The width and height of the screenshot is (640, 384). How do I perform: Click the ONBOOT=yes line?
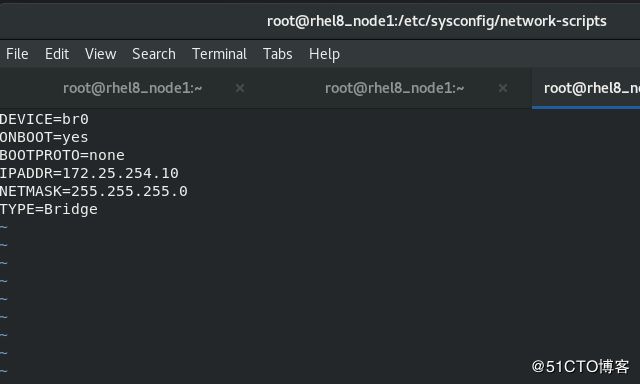(x=44, y=137)
